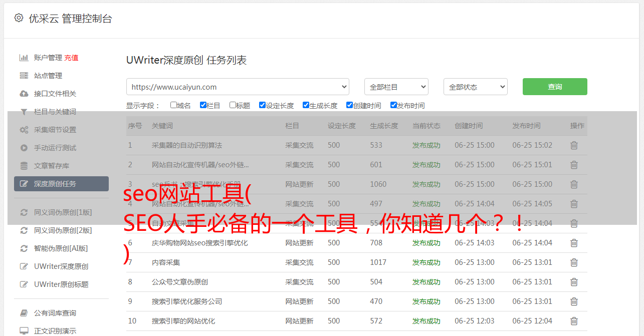Viewport: 644px width, 336px height.
Task: Click the play icon beside 手动运行测试
Action: [24, 148]
